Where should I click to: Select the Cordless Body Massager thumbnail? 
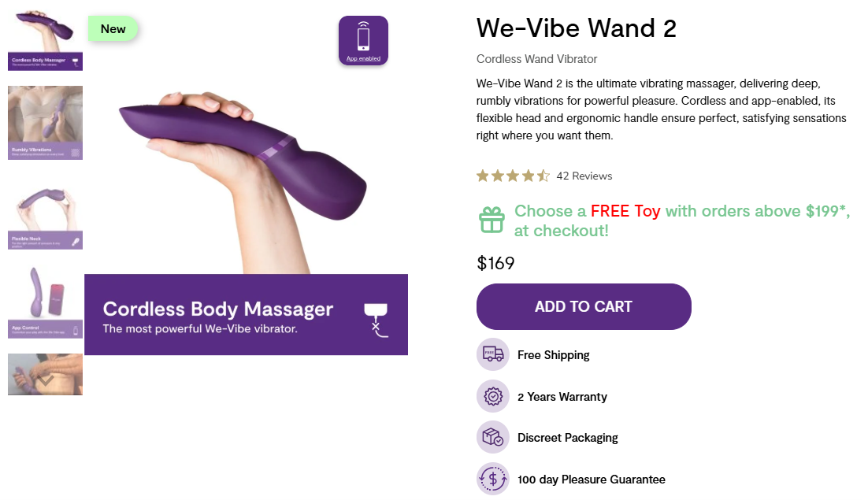[x=45, y=40]
